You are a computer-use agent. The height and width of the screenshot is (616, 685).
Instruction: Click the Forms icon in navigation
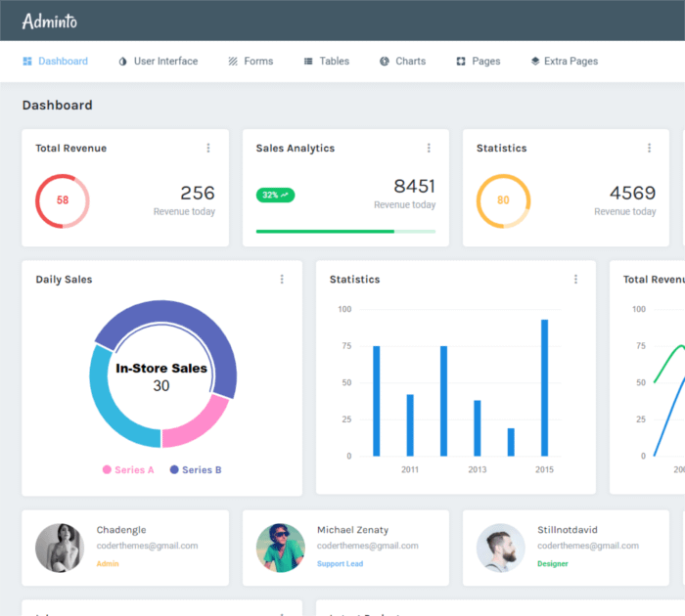[x=233, y=62]
